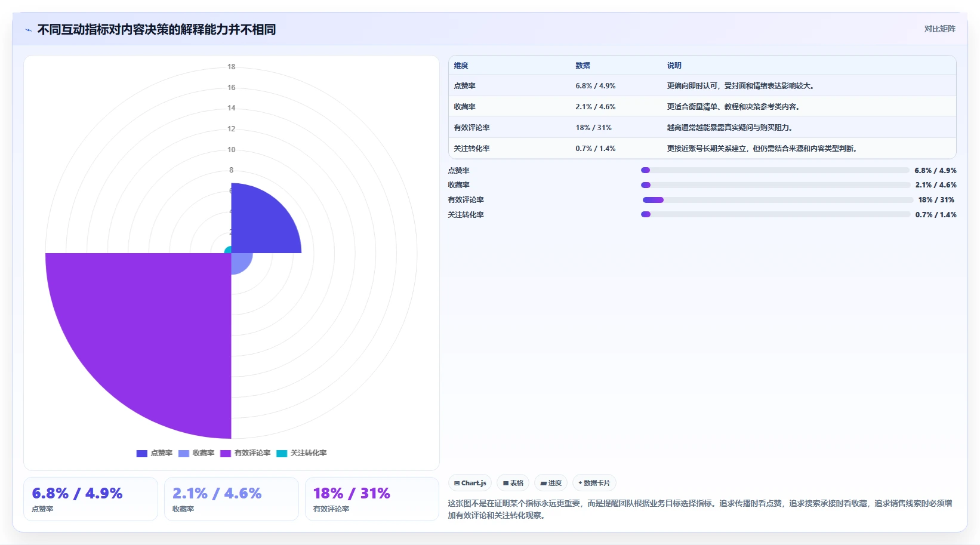Open the 2.1% / 4.6% 收藏率 stat card

tap(232, 499)
